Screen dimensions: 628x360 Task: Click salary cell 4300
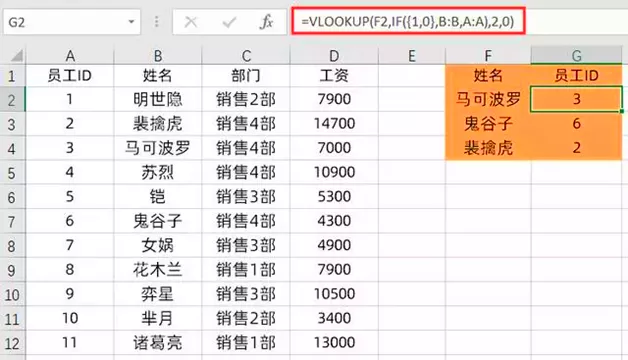(334, 221)
